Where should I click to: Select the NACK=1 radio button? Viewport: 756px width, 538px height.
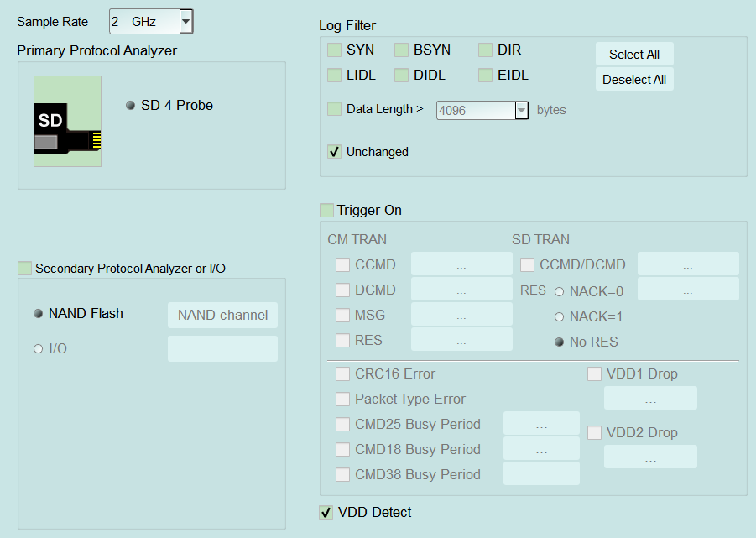pyautogui.click(x=560, y=316)
